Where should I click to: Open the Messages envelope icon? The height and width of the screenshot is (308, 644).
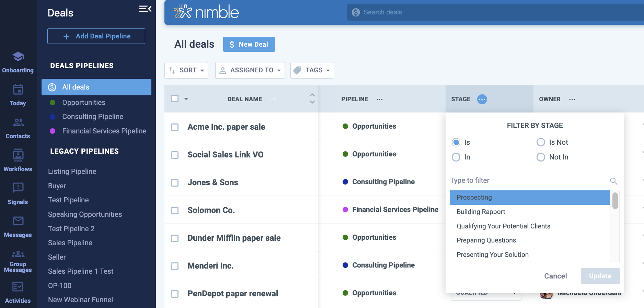pos(18,221)
